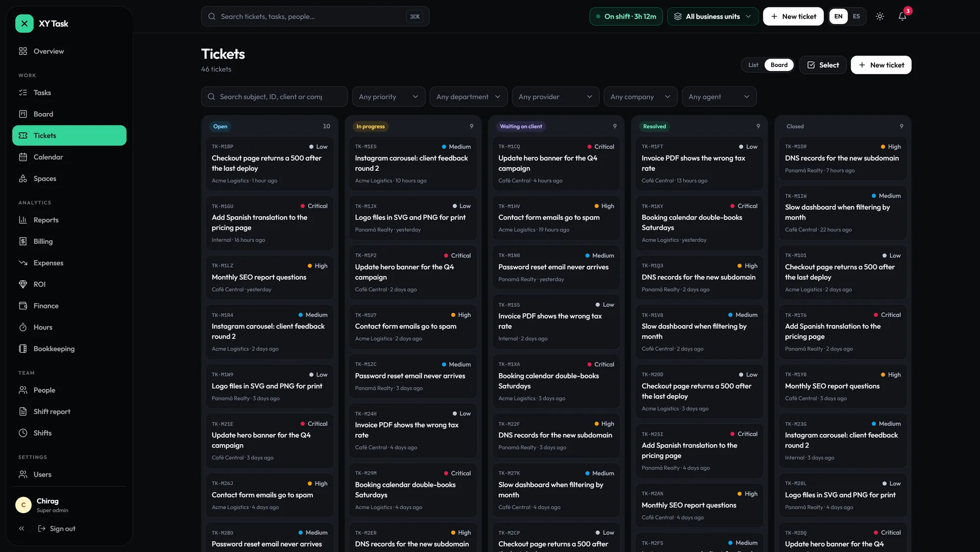Open Calendar via its sidebar icon

23,157
